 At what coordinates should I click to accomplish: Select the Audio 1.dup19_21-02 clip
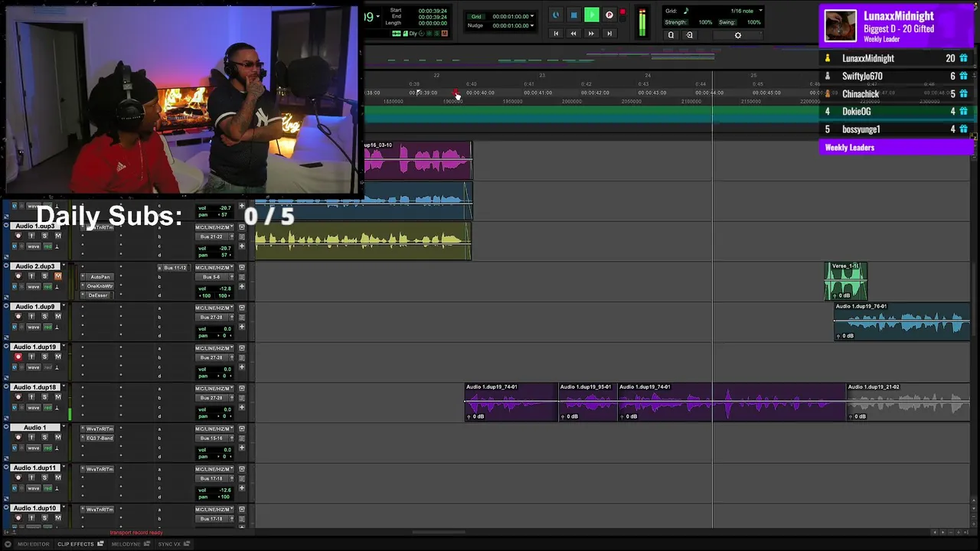(908, 403)
